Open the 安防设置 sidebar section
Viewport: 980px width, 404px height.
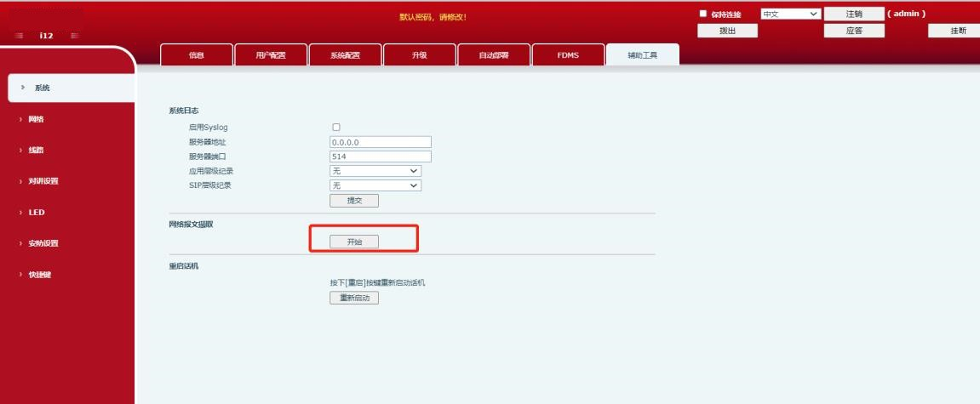click(43, 243)
